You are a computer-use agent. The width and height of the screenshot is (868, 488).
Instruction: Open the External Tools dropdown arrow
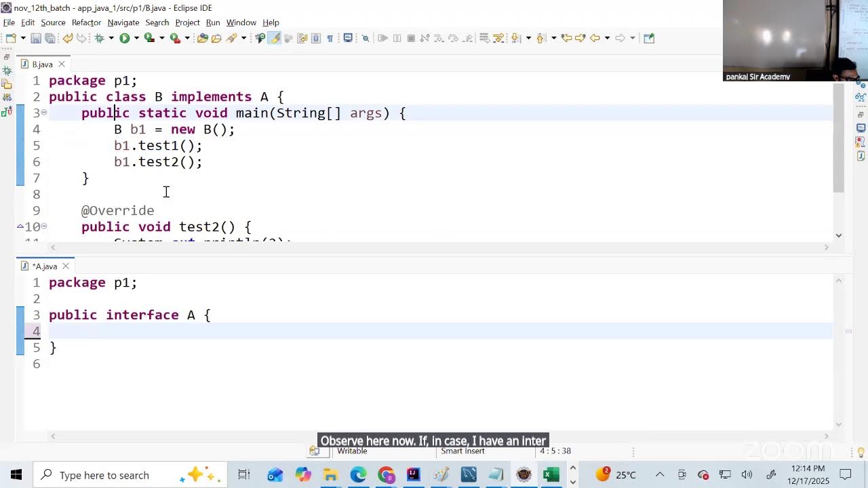(187, 38)
